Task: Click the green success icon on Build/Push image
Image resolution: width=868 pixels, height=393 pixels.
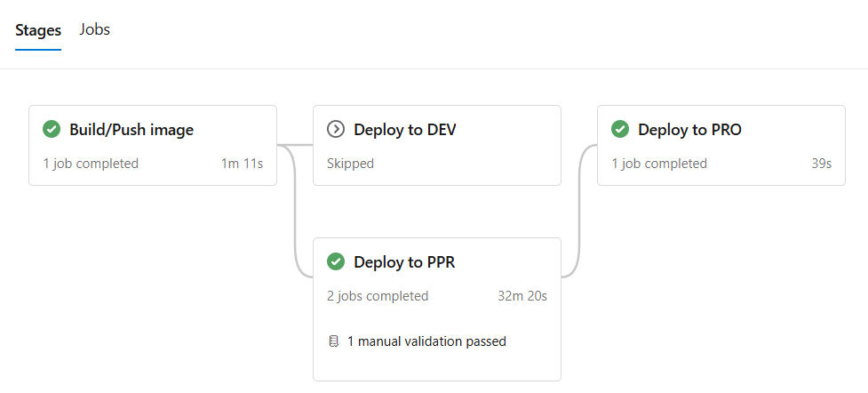Action: pos(52,130)
